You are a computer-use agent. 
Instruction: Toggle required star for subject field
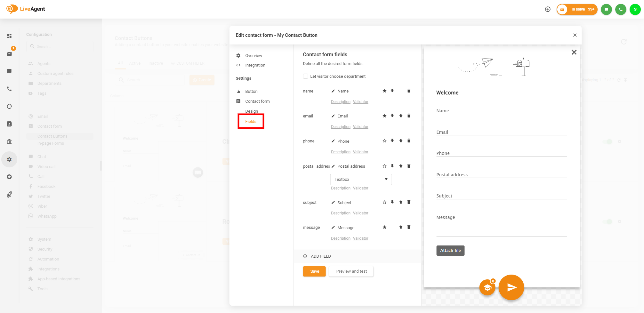click(384, 202)
